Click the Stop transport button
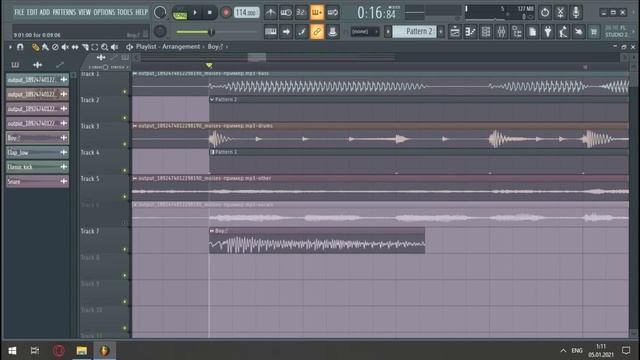 (210, 13)
